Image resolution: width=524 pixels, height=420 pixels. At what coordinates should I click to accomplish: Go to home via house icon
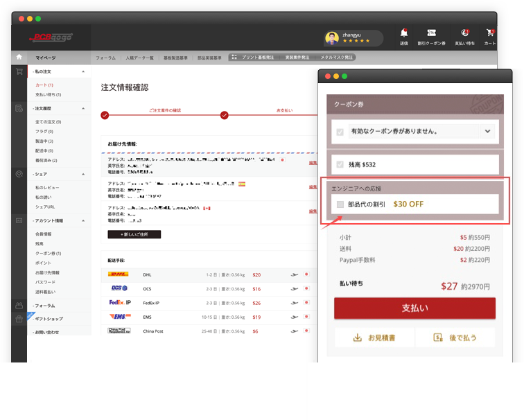[19, 57]
